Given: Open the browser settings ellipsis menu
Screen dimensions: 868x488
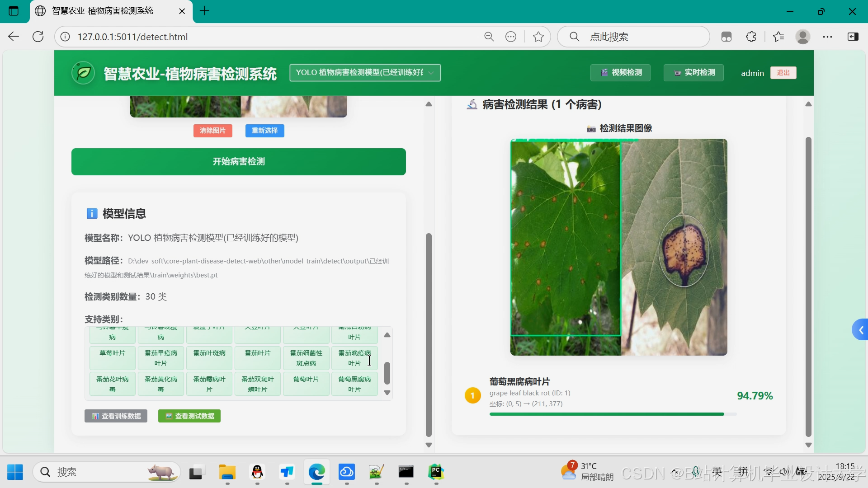Looking at the screenshot, I should tap(827, 37).
